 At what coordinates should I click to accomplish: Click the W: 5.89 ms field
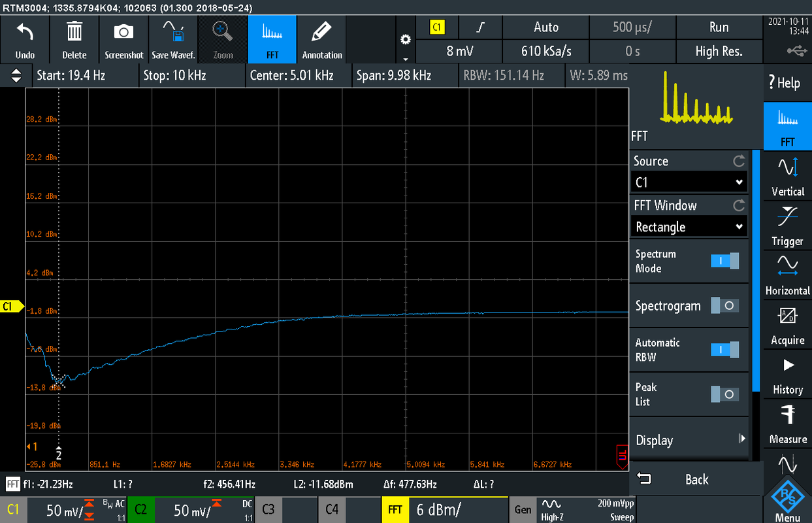[x=598, y=76]
